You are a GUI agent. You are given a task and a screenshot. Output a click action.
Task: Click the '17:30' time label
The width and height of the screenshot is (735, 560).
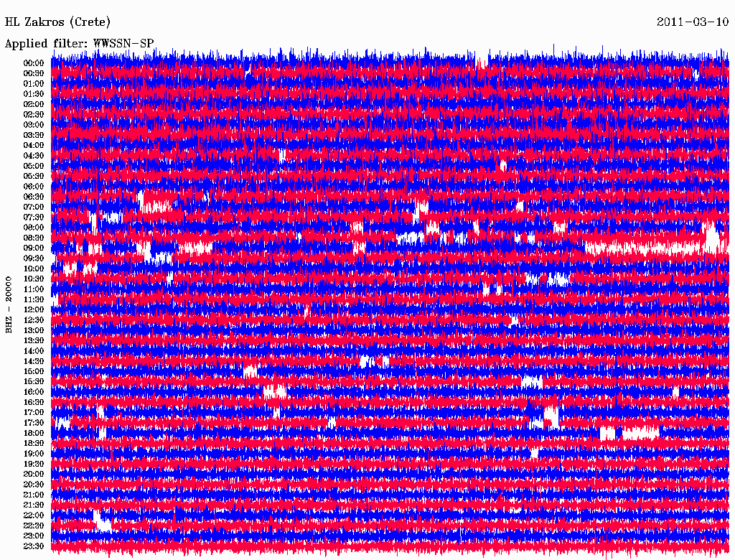tap(34, 423)
